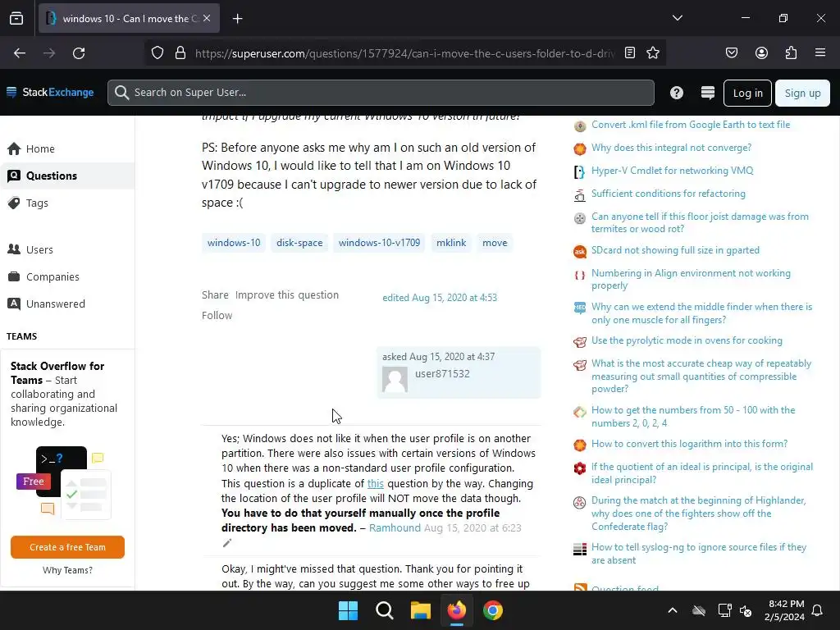Viewport: 840px width, 630px height.
Task: Open the Firefox application menu
Action: tap(820, 53)
